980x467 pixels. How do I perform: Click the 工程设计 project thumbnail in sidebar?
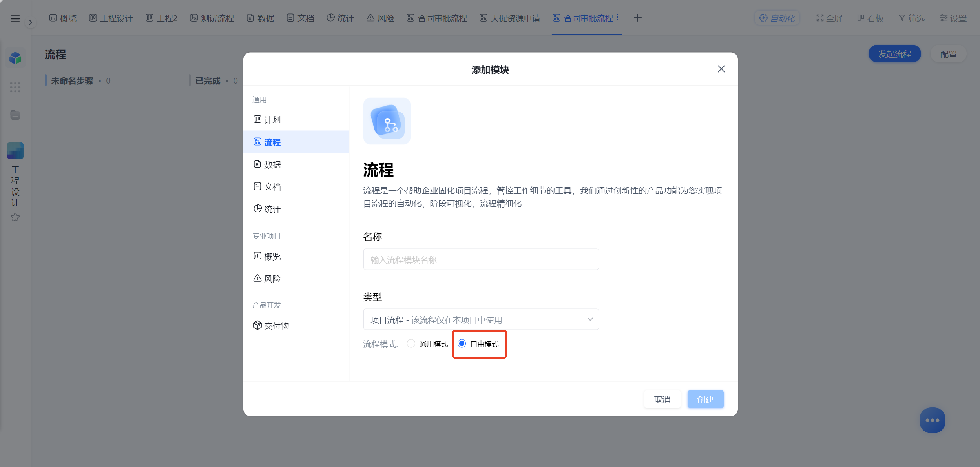point(15,151)
